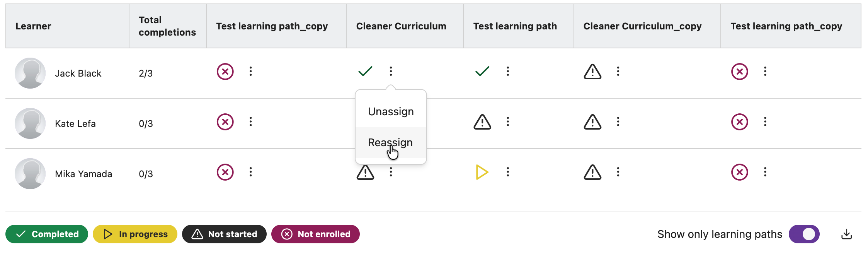Select Reassign from the popup menu

pos(390,142)
